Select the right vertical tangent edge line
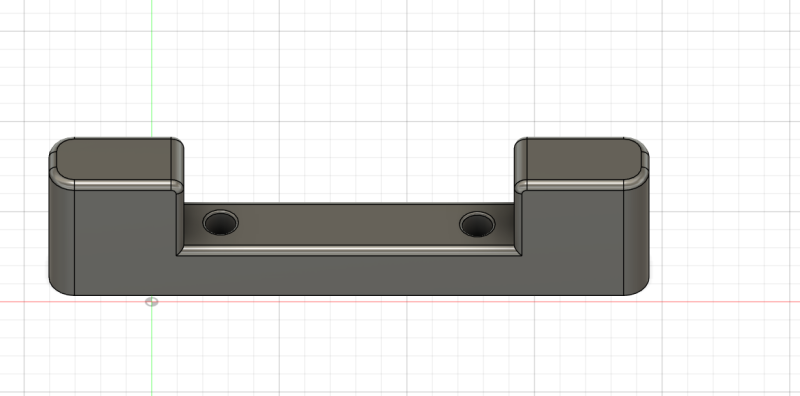This screenshot has width=800, height=396. 623,240
